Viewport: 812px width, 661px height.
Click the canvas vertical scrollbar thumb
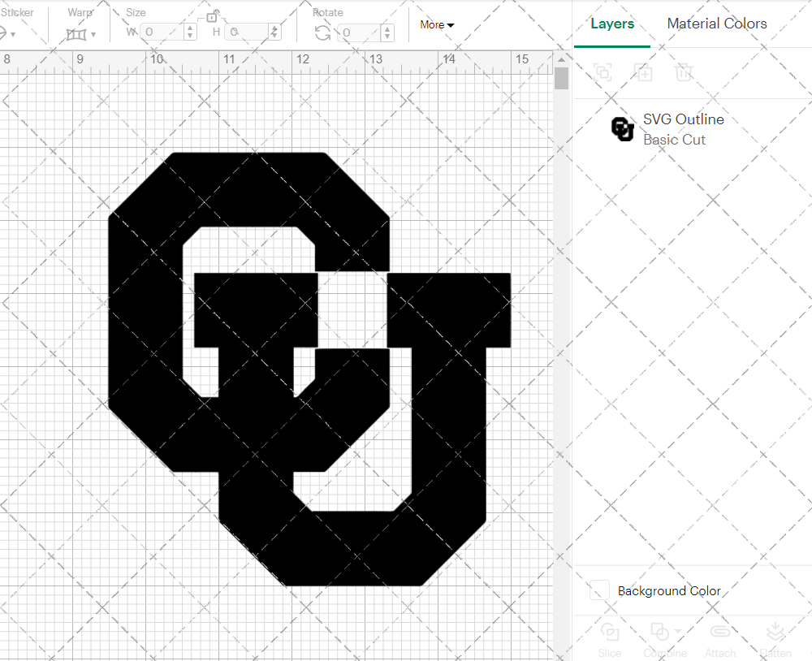tap(561, 79)
